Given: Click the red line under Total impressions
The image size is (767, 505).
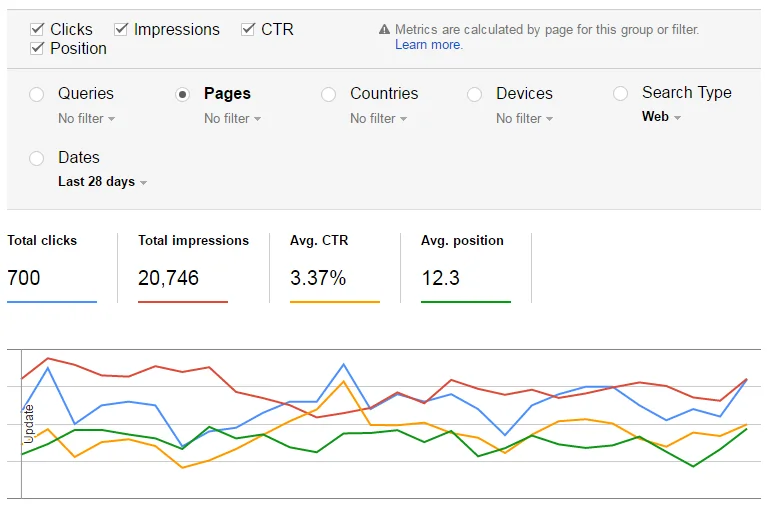Looking at the screenshot, I should pyautogui.click(x=183, y=302).
